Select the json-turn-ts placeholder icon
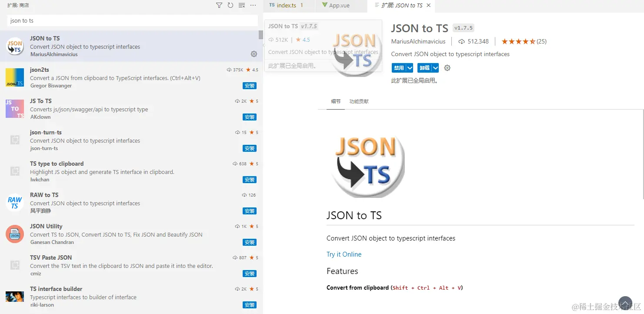This screenshot has width=644, height=314. (x=15, y=140)
